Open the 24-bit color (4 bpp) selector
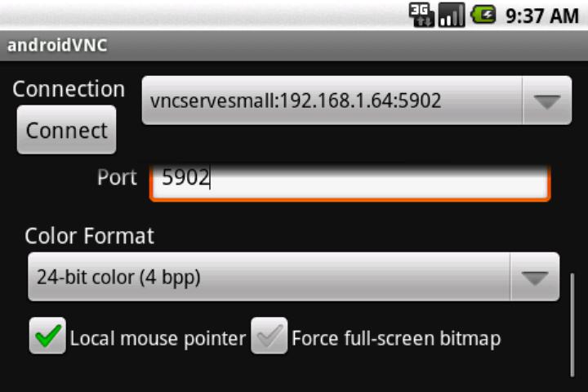588x392 pixels. 294,277
